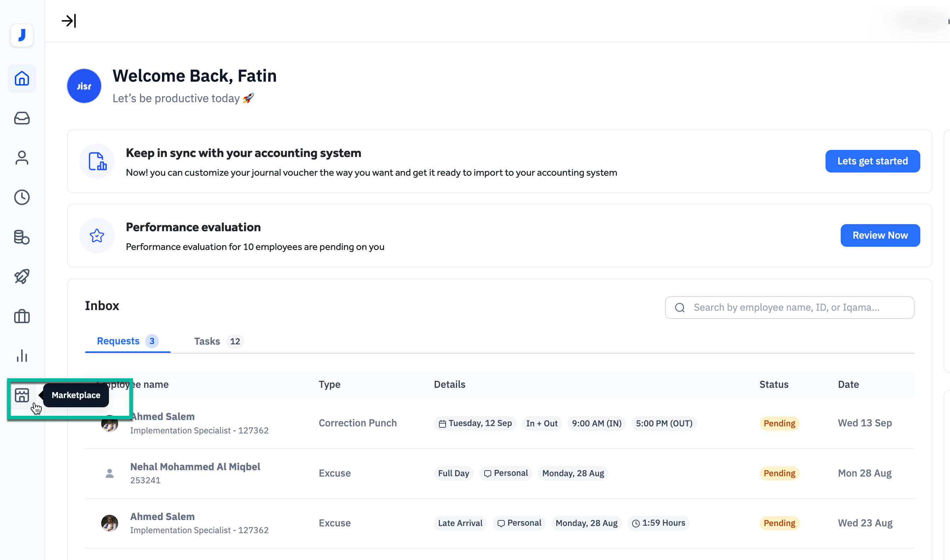Click the Lets get started button
The width and height of the screenshot is (950, 560).
tap(872, 161)
